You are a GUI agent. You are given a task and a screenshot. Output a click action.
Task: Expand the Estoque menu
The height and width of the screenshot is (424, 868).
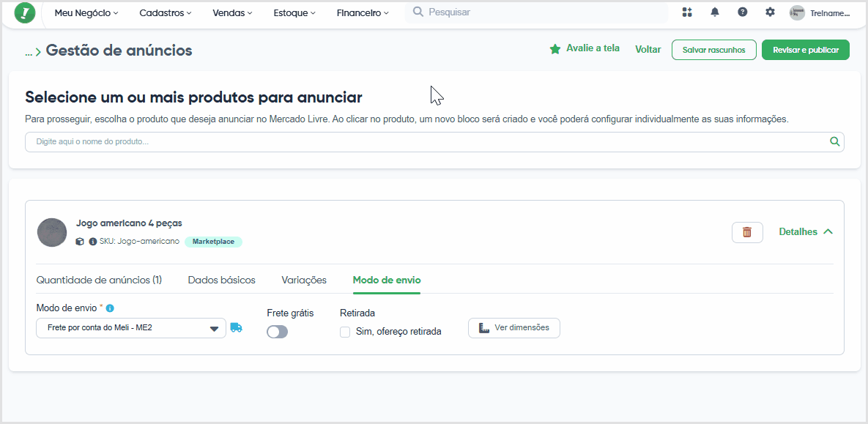pos(294,12)
